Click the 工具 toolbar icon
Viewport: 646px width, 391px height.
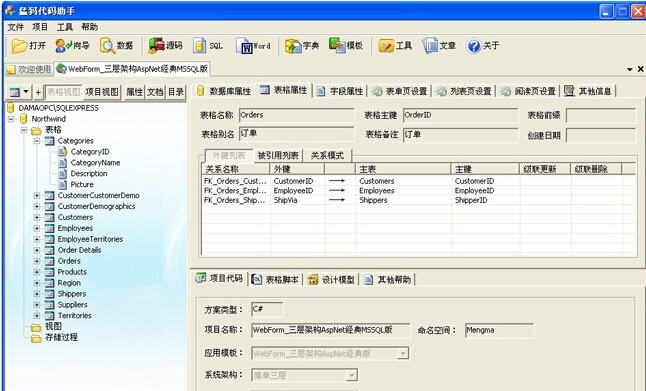(395, 46)
